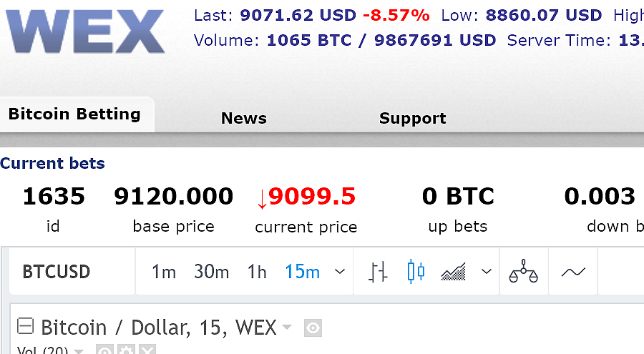Switch to the Area chart style icon
The height and width of the screenshot is (354, 644).
tap(454, 272)
